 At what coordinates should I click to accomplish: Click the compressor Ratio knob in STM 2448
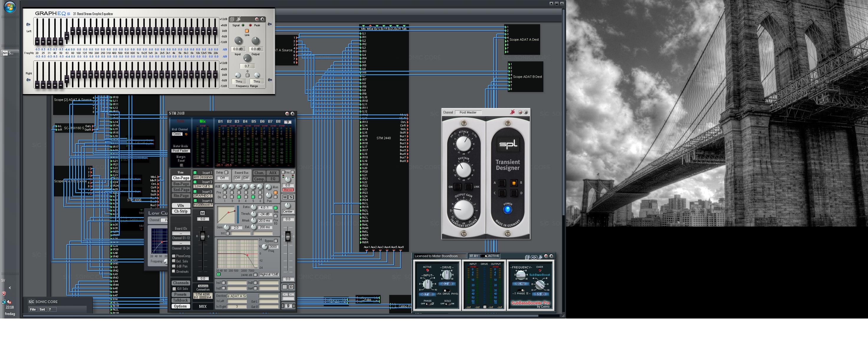[254, 207]
